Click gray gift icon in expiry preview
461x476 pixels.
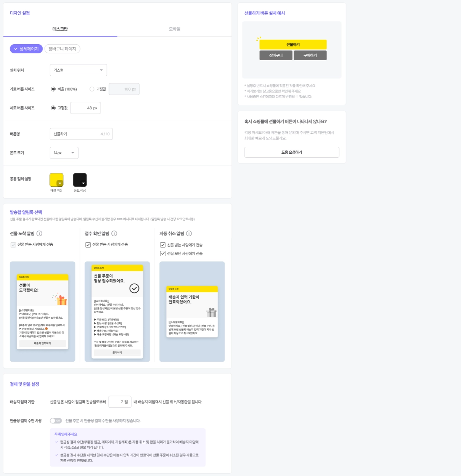211,312
